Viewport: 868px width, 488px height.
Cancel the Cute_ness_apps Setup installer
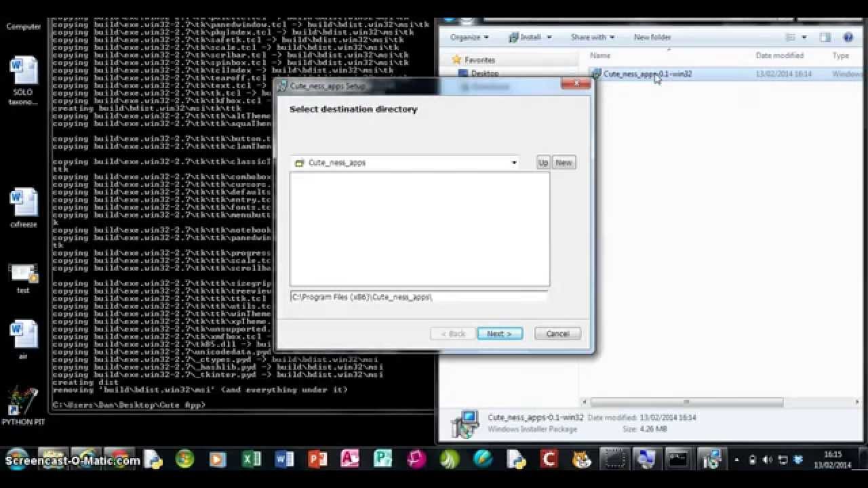pos(557,333)
